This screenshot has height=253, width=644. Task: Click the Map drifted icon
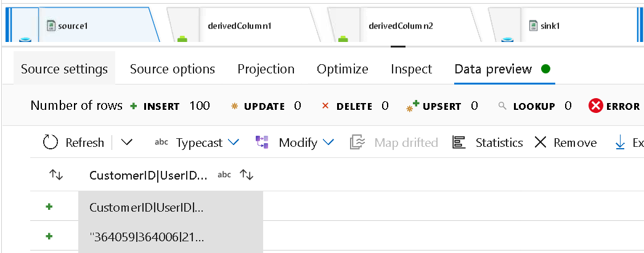(357, 143)
